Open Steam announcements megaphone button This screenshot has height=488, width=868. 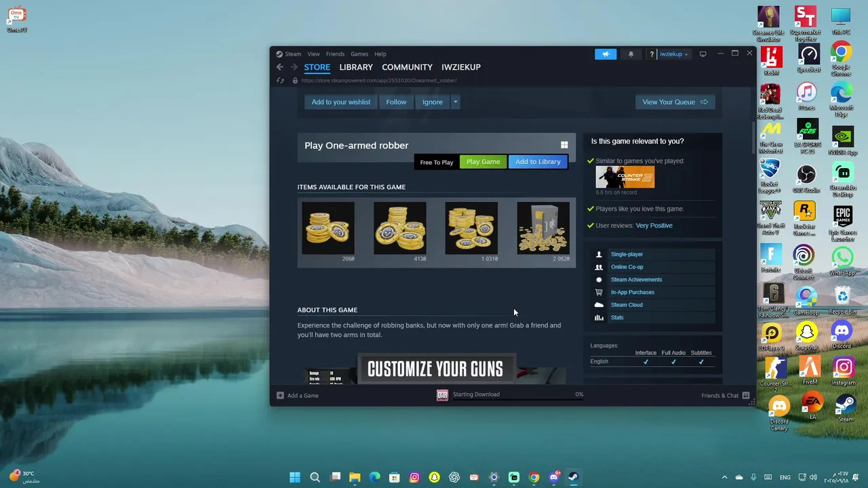(606, 54)
